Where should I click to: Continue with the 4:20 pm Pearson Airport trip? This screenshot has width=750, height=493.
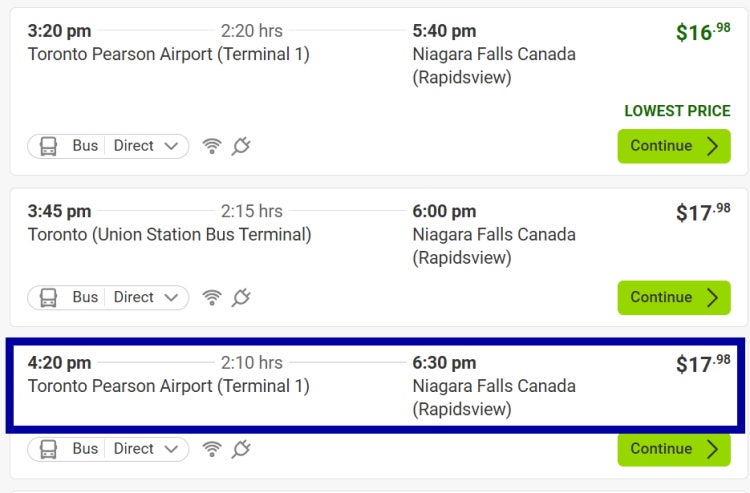point(674,449)
